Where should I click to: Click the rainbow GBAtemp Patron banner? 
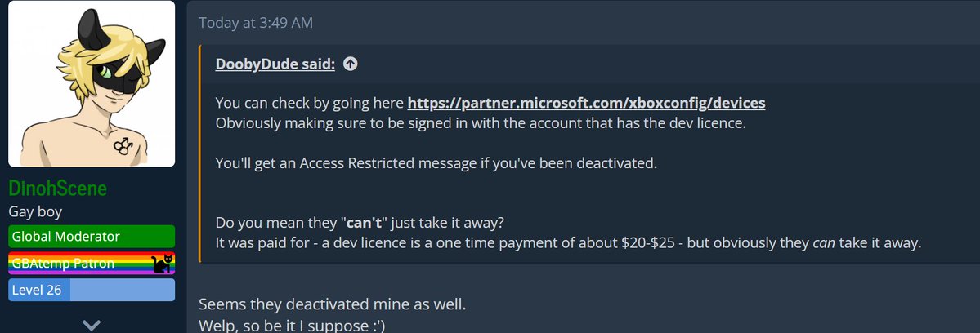[x=92, y=263]
